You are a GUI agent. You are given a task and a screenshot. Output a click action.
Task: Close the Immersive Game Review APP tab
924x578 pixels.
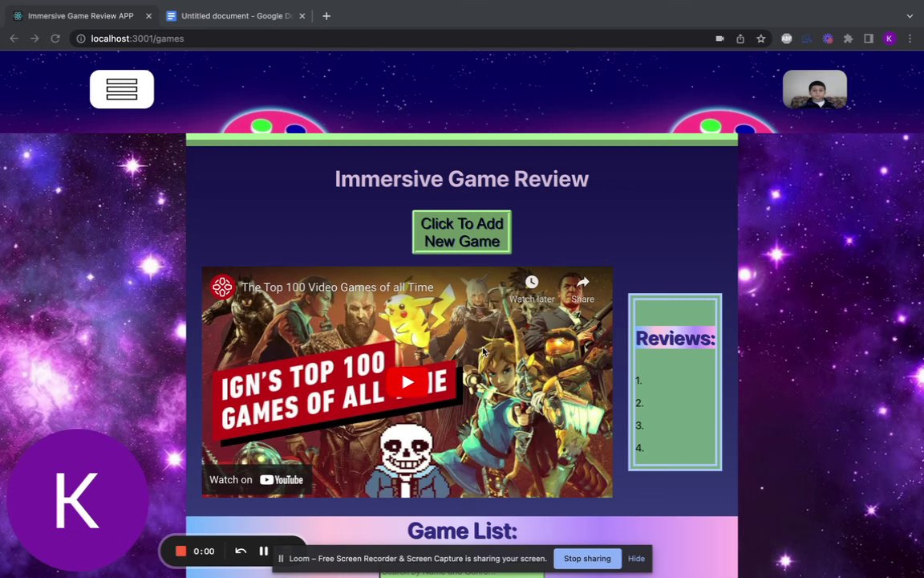(x=148, y=16)
